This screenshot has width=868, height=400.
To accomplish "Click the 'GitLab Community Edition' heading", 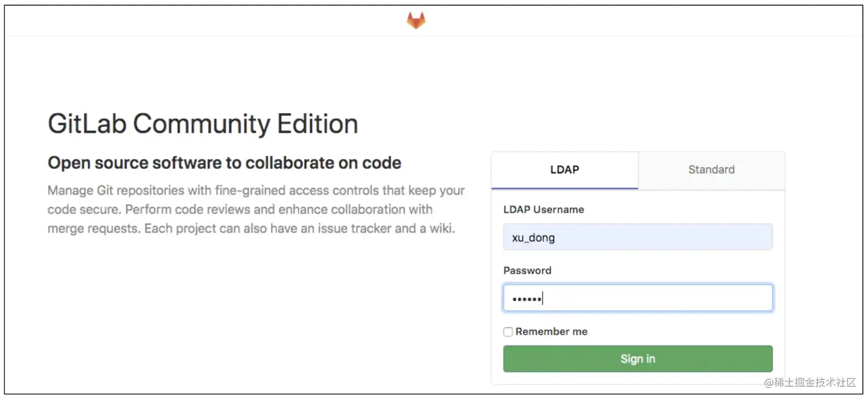I will coord(203,124).
